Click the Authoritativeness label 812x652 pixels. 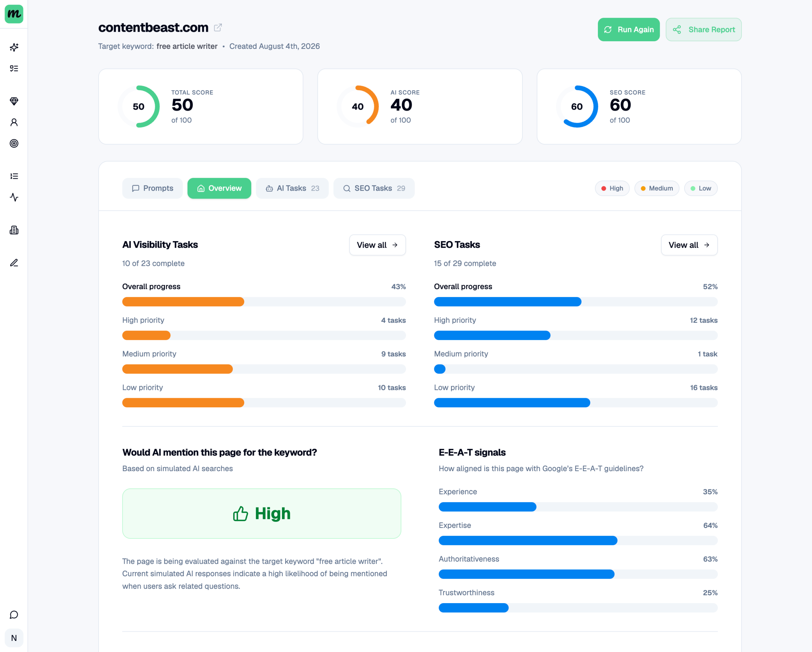point(469,559)
